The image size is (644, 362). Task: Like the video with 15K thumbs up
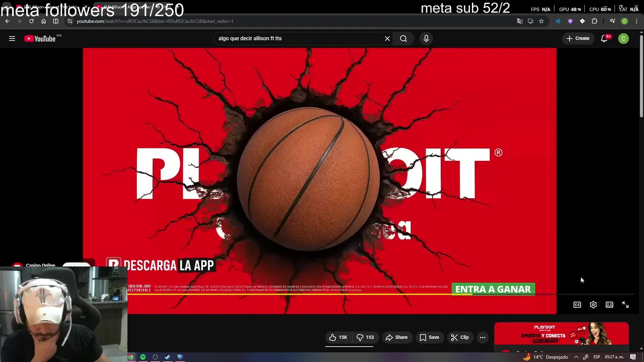click(338, 337)
